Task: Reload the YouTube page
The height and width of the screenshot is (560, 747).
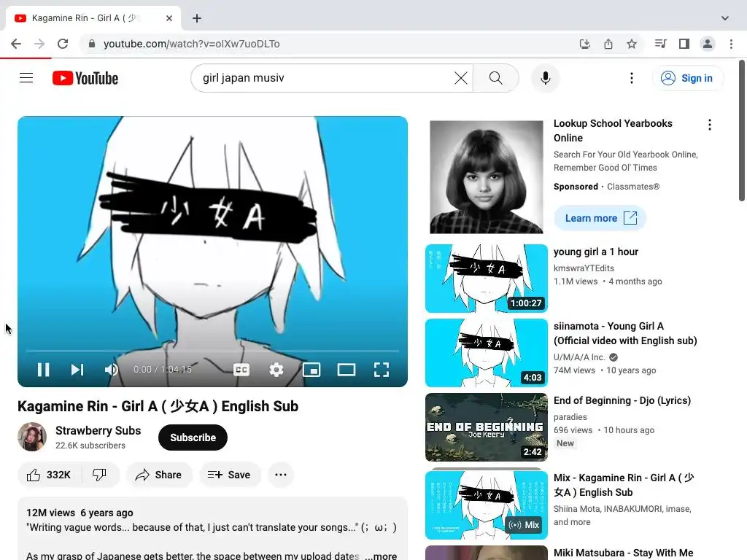Action: tap(63, 44)
